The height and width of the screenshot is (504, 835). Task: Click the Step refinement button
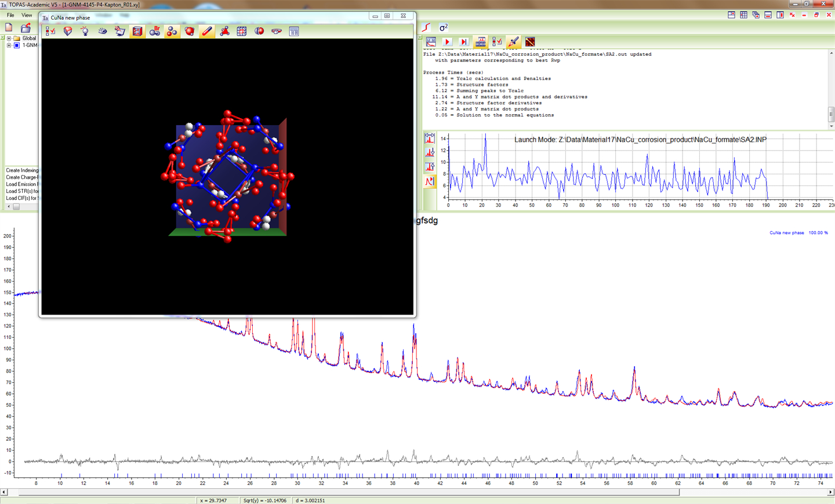click(x=463, y=42)
